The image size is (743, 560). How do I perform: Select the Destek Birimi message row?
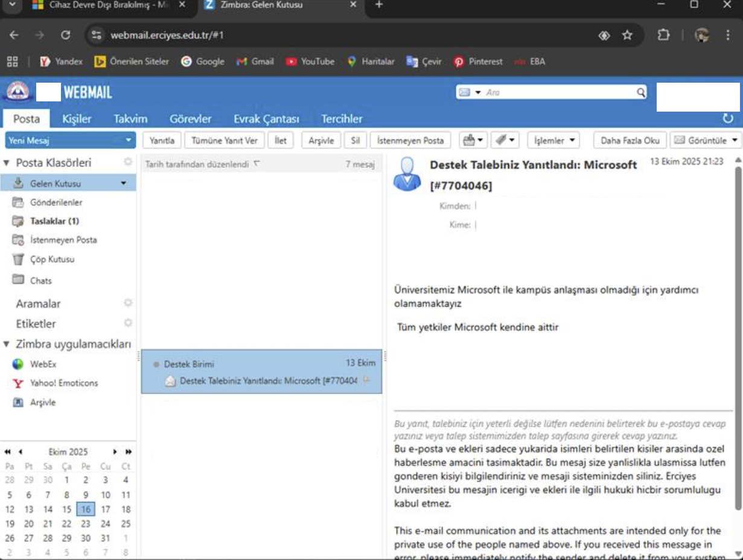tap(261, 372)
